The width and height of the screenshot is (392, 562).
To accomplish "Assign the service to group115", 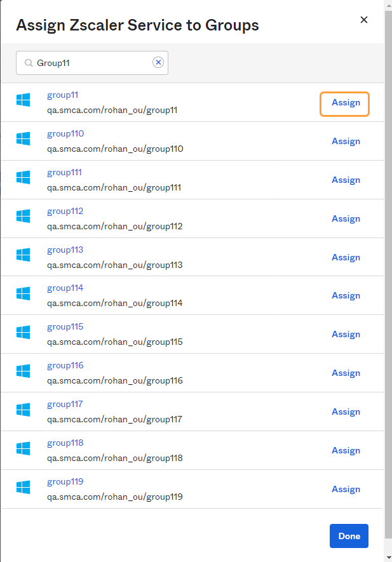I will [346, 334].
